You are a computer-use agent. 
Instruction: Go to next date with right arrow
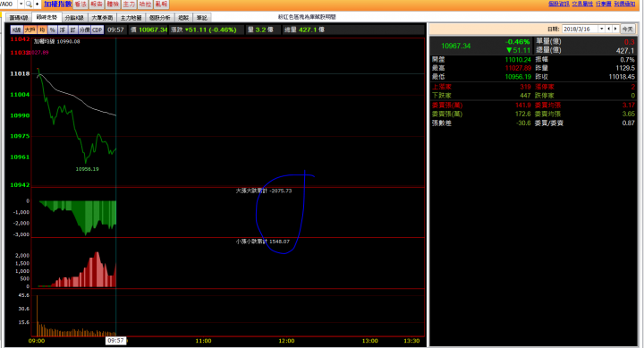click(x=615, y=29)
